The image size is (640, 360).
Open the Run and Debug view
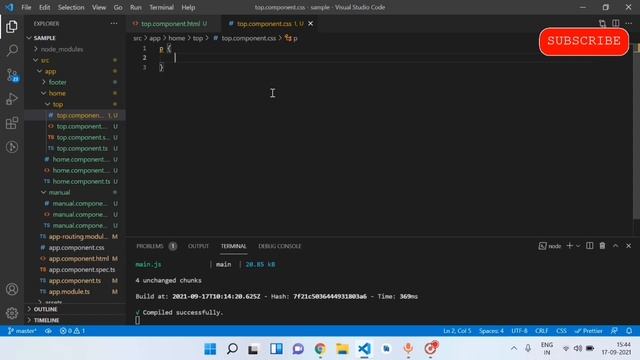coord(12,99)
